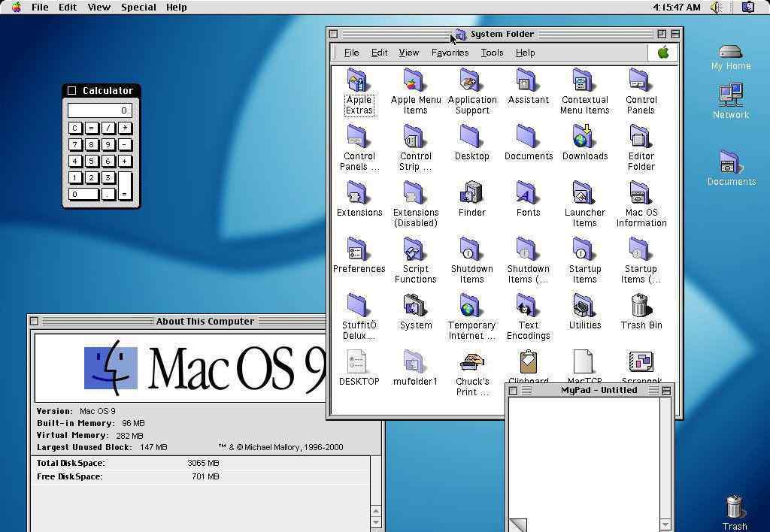Open the Control Panels folder icon

(x=641, y=80)
